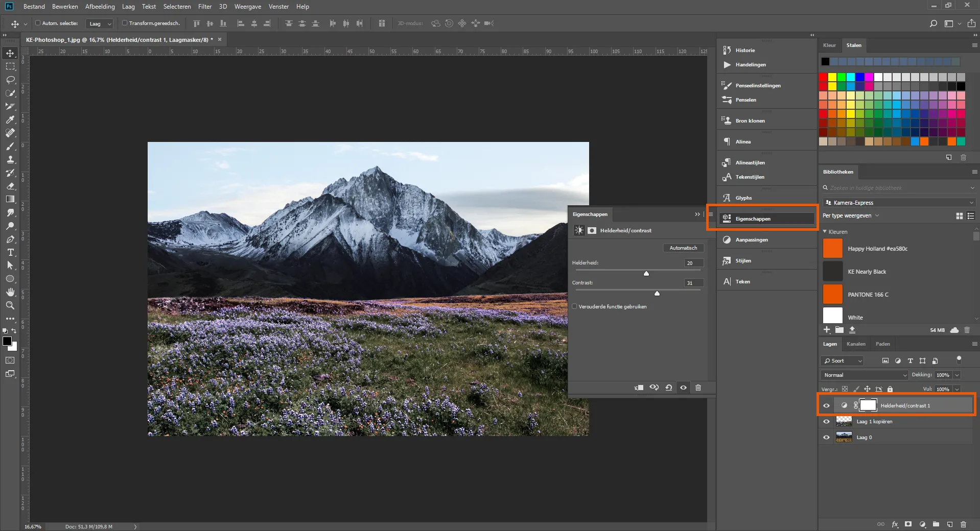Screen dimensions: 980x531
Task: Toggle lock all for layer
Action: (890, 389)
